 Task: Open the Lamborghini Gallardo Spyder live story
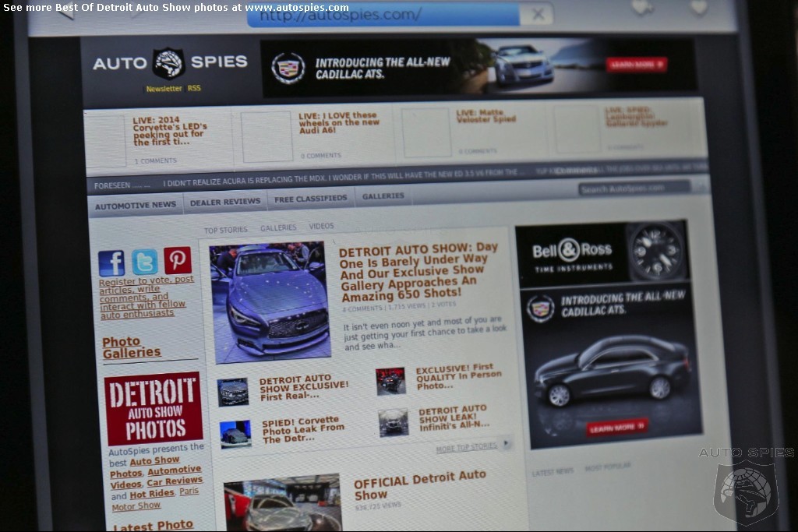point(636,117)
